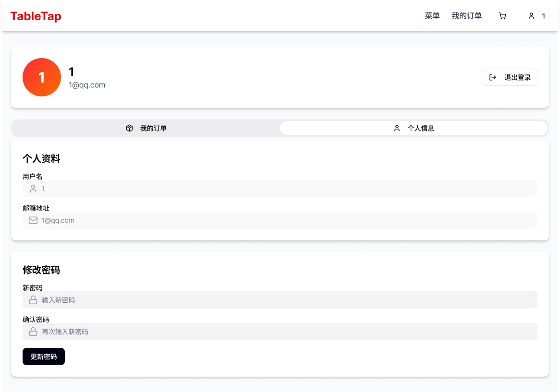
Task: Click the username 1 in the header
Action: [x=544, y=16]
